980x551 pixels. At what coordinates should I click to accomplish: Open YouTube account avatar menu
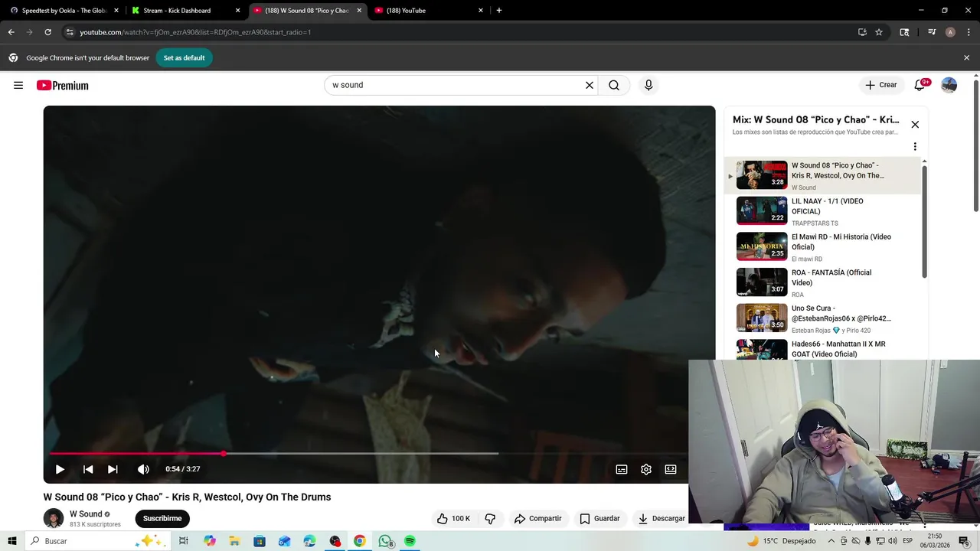[x=949, y=85]
